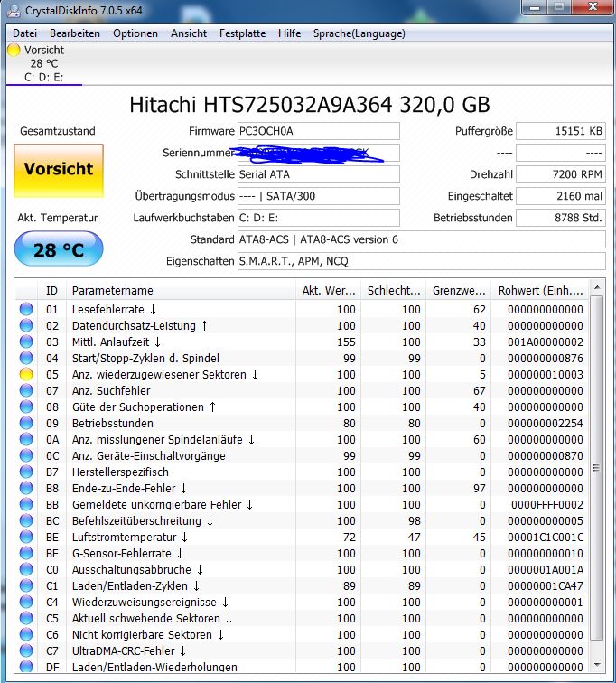
Task: Click the SMART list scroll down arrow
Action: coord(597,665)
